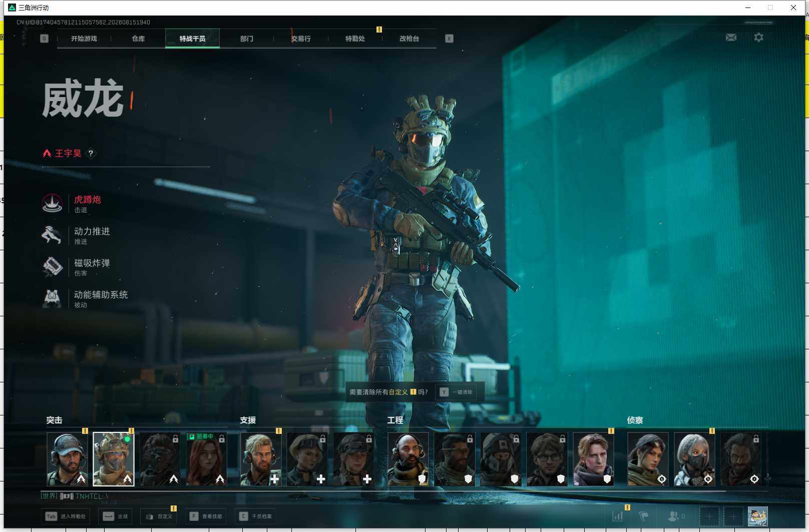This screenshot has width=809, height=532.
Task: Click the E next-tab key icon
Action: point(449,39)
